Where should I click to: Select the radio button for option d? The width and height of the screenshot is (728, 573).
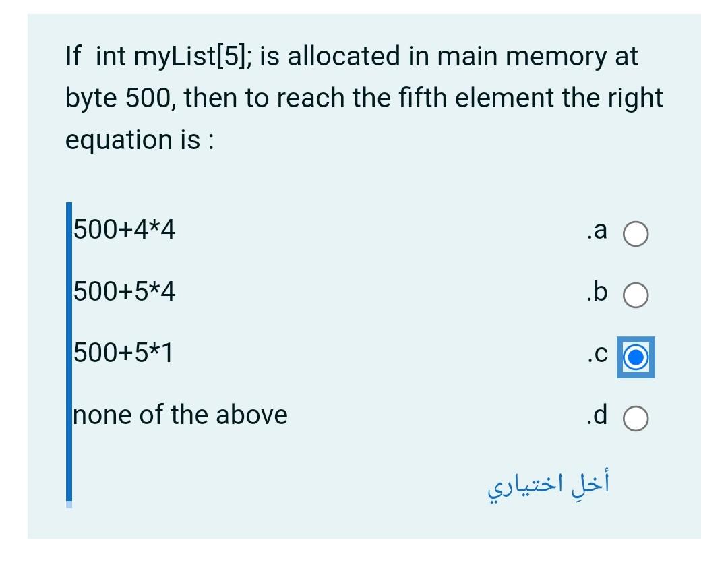(x=636, y=418)
